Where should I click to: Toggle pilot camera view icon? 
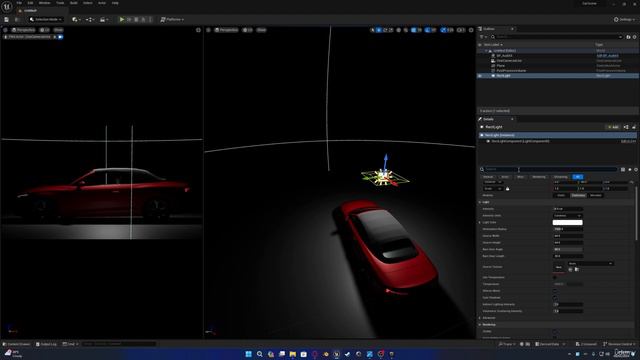60,37
